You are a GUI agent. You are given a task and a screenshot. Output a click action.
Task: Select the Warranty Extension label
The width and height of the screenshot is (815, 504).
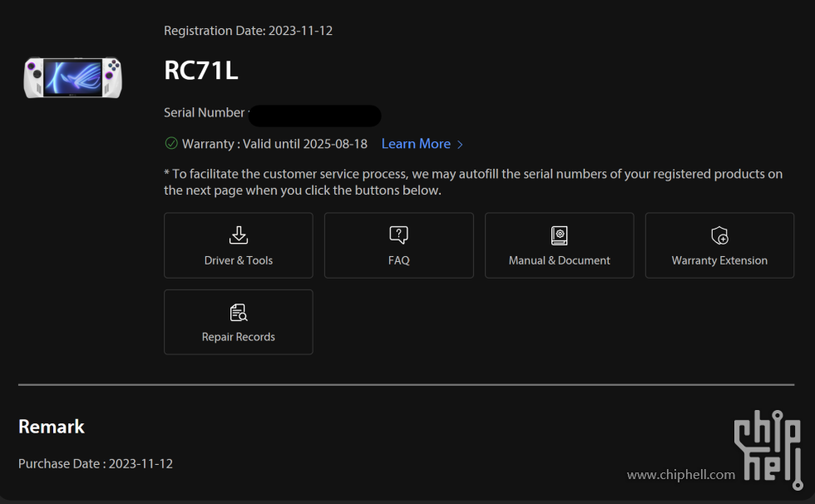[719, 260]
